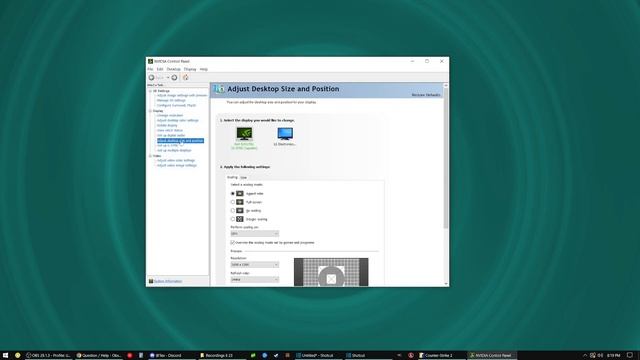Open the Display menu

click(x=190, y=69)
